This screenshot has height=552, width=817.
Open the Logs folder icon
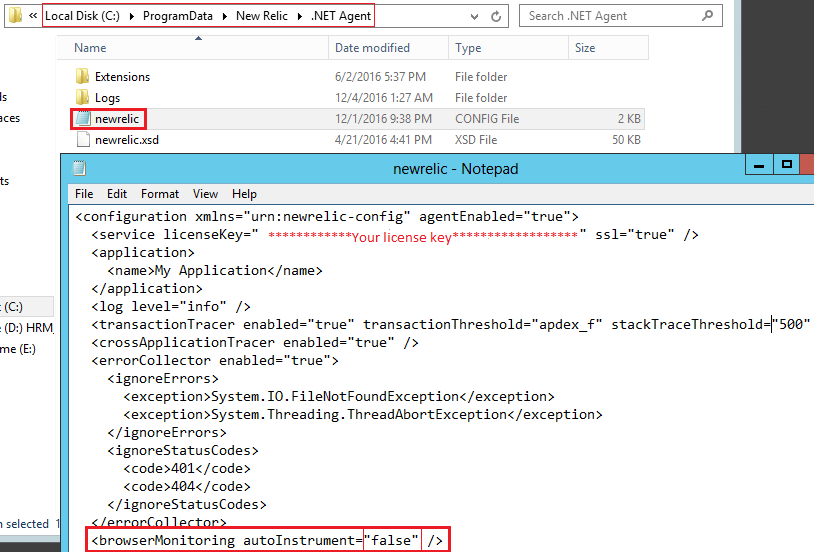(82, 97)
